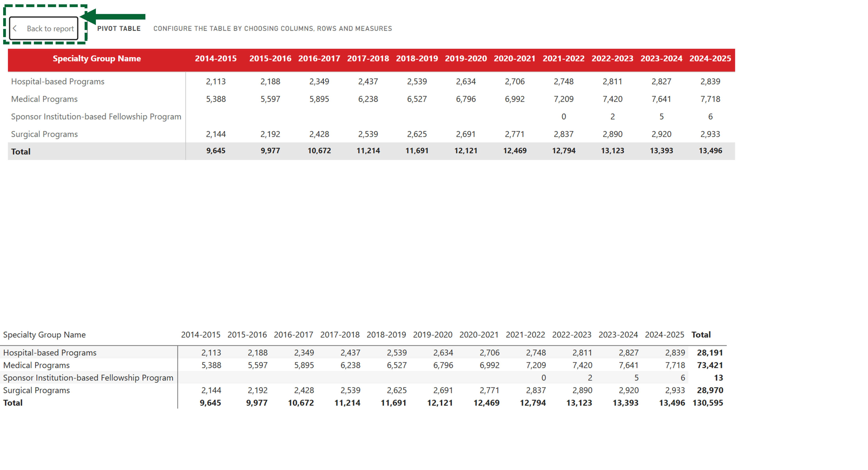Select Medical Programs row in upper table
Viewport: 868px width, 470px height.
click(x=44, y=99)
